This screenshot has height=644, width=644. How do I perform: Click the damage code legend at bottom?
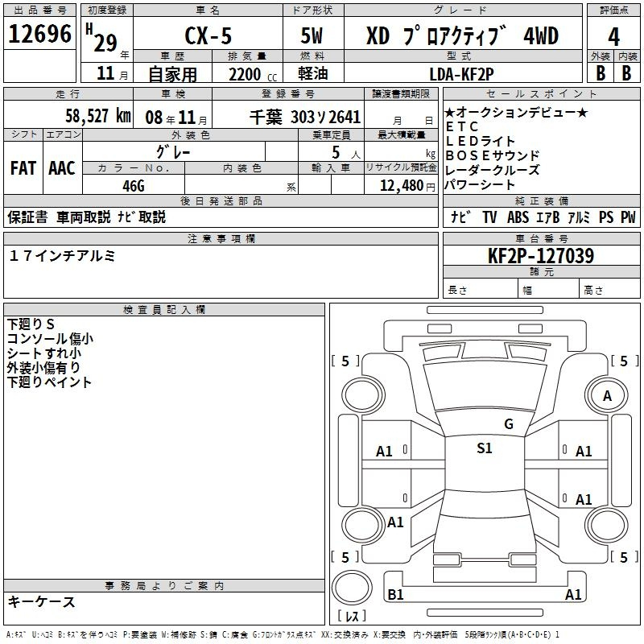click(x=283, y=635)
